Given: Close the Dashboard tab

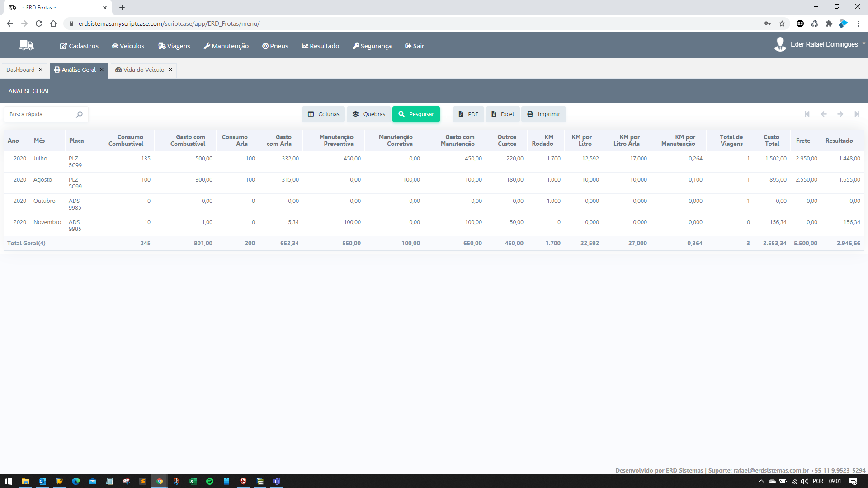Looking at the screenshot, I should tap(41, 70).
